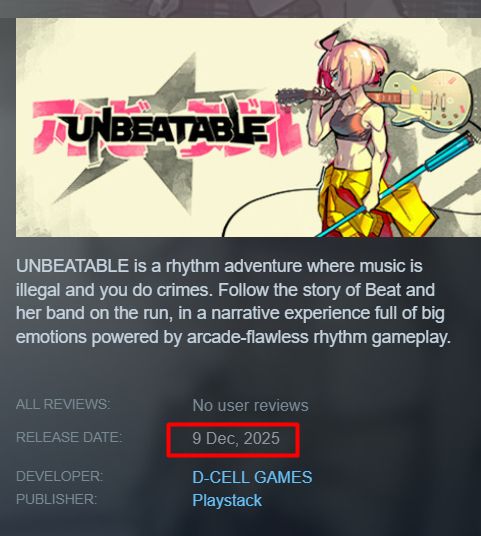The image size is (481, 536).
Task: Click the No user reviews text
Action: tap(250, 406)
